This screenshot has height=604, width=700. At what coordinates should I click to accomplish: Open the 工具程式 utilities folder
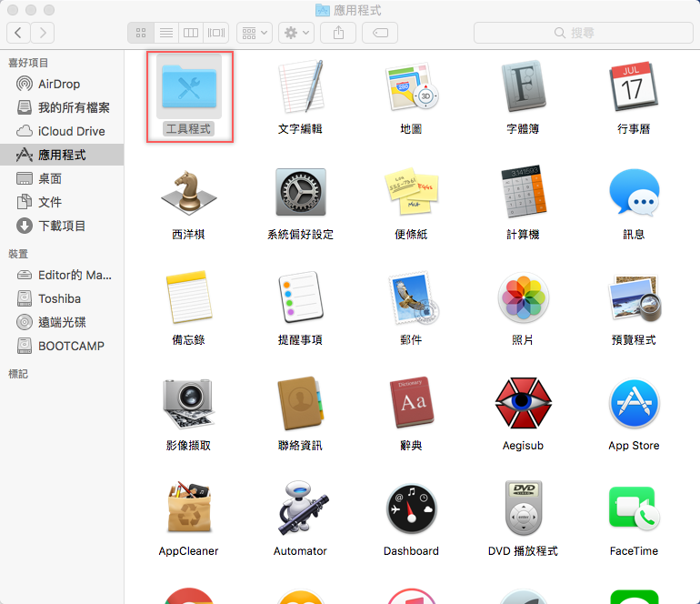pyautogui.click(x=189, y=87)
